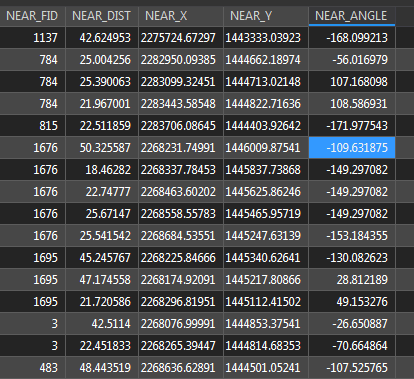
Task: Click NEAR_Y value 1444501.05241
Action: pyautogui.click(x=265, y=368)
